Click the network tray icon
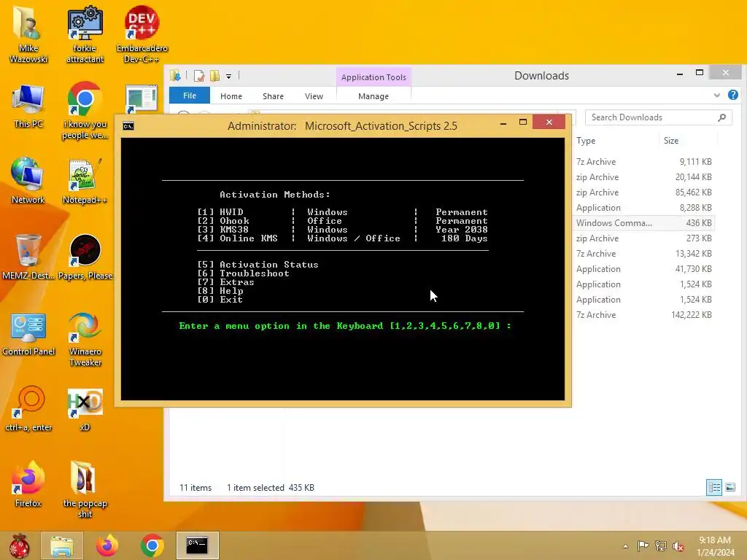Screen dimensions: 747x560 [661, 545]
